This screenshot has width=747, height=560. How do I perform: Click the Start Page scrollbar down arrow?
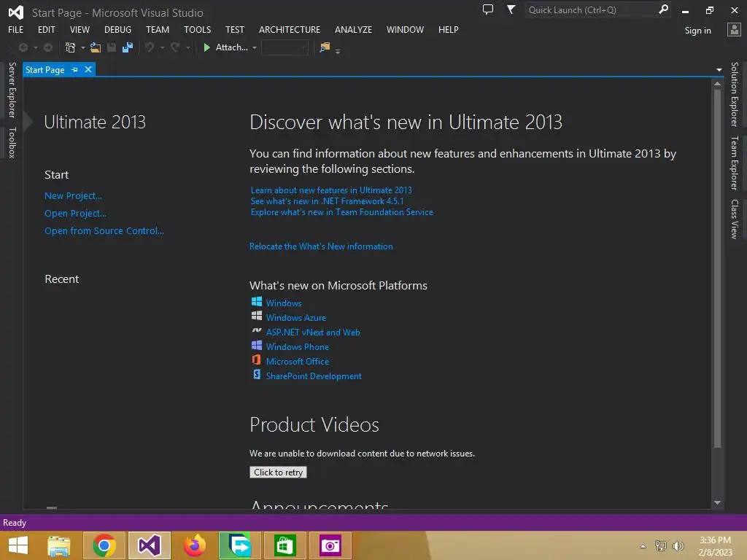(718, 503)
